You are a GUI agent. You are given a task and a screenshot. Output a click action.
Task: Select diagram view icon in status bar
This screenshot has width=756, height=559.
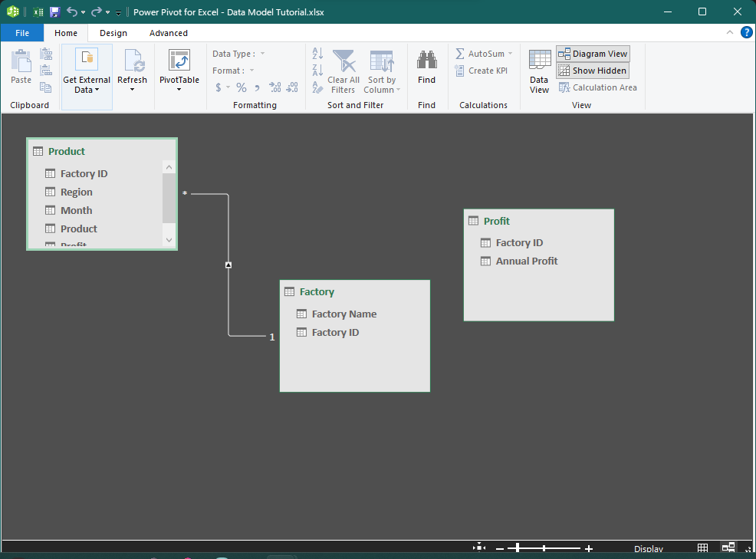click(x=728, y=548)
